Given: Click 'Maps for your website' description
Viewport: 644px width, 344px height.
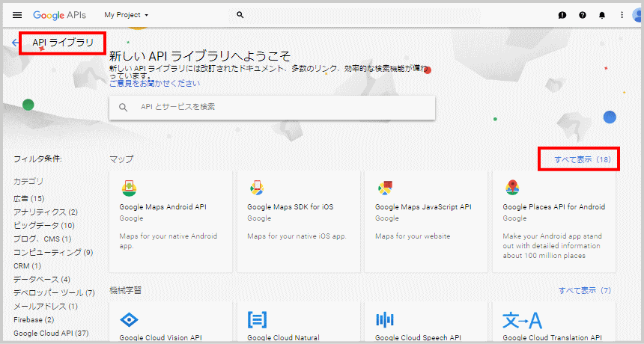Looking at the screenshot, I should click(x=413, y=236).
